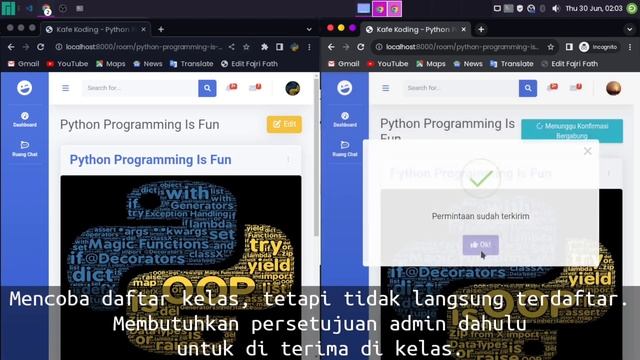The image size is (640, 360).
Task: Click search field in right window
Action: coord(460,88)
